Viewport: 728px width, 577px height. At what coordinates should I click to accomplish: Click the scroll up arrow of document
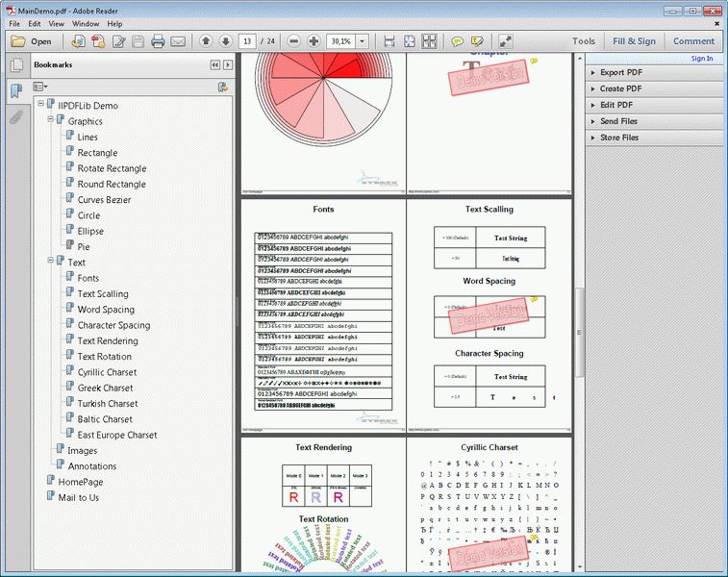coord(579,59)
